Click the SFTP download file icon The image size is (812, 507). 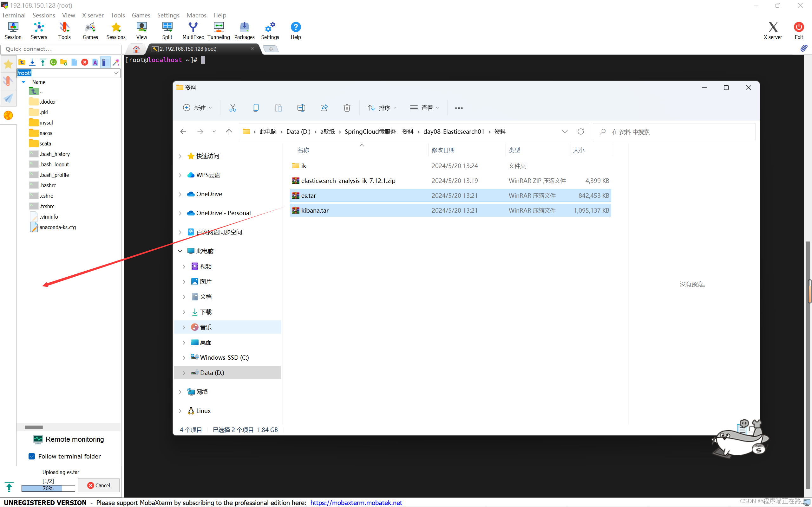click(x=32, y=62)
